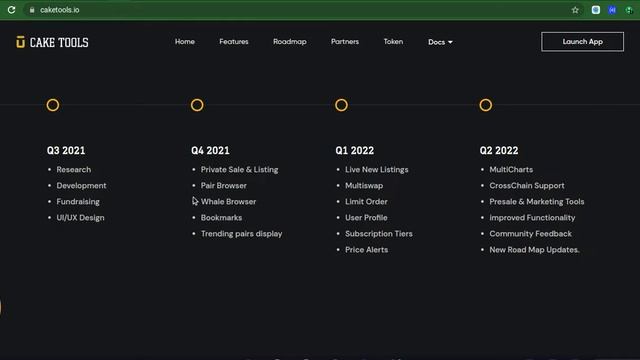
Task: Click the Bookmarks list item
Action: (221, 218)
